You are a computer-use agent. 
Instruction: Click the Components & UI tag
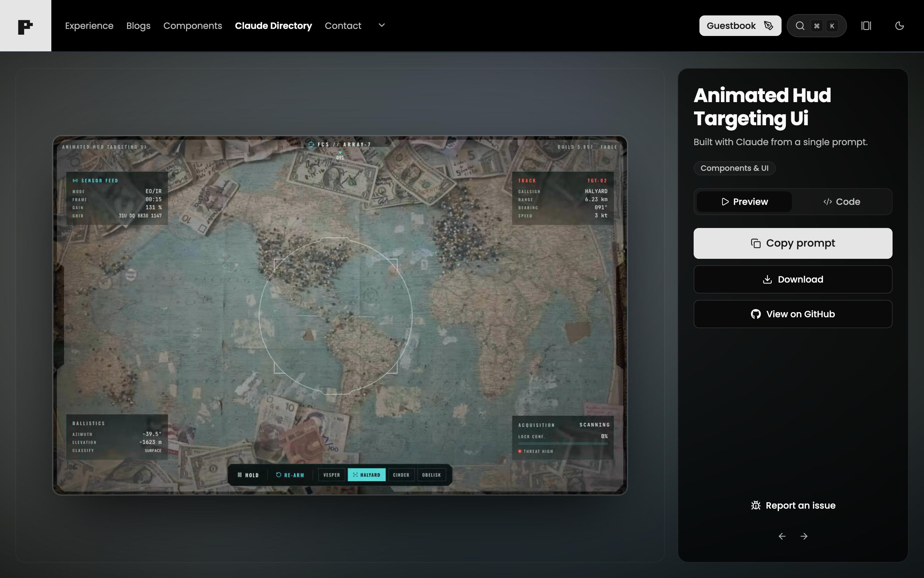734,168
